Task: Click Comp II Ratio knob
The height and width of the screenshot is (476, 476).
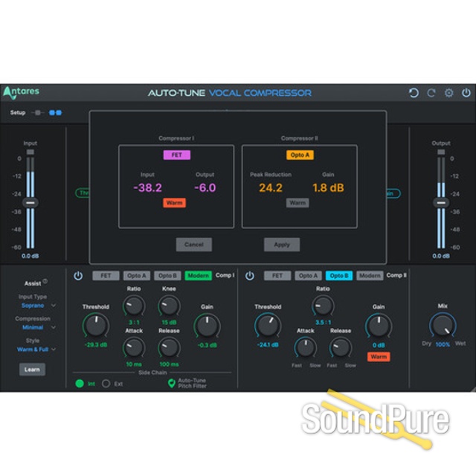Action: point(323,306)
